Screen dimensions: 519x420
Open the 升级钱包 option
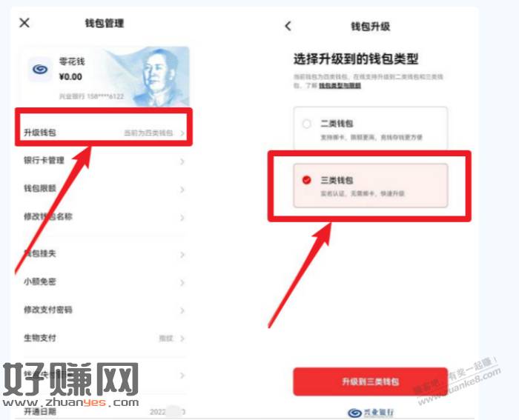pos(104,133)
